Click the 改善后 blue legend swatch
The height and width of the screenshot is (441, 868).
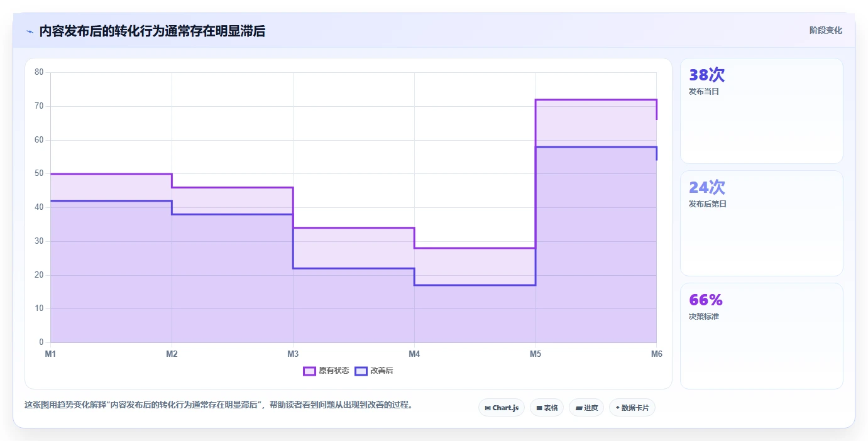[361, 371]
